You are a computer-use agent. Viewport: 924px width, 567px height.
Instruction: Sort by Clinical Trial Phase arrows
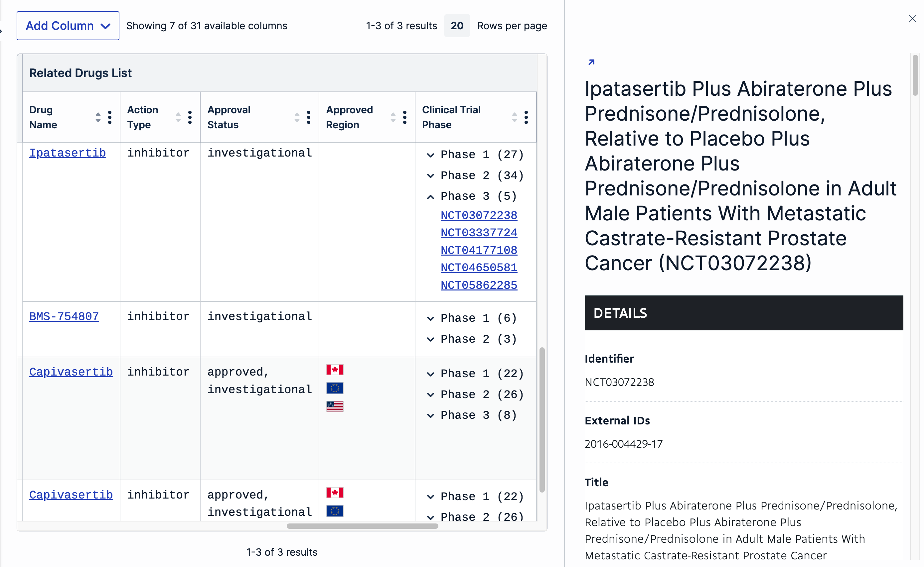(x=515, y=117)
